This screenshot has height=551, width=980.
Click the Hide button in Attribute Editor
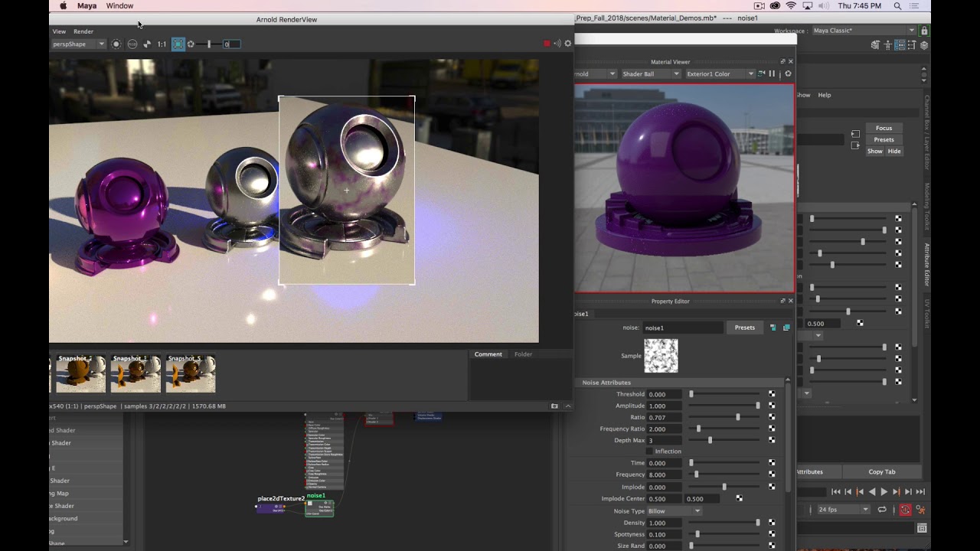click(894, 151)
